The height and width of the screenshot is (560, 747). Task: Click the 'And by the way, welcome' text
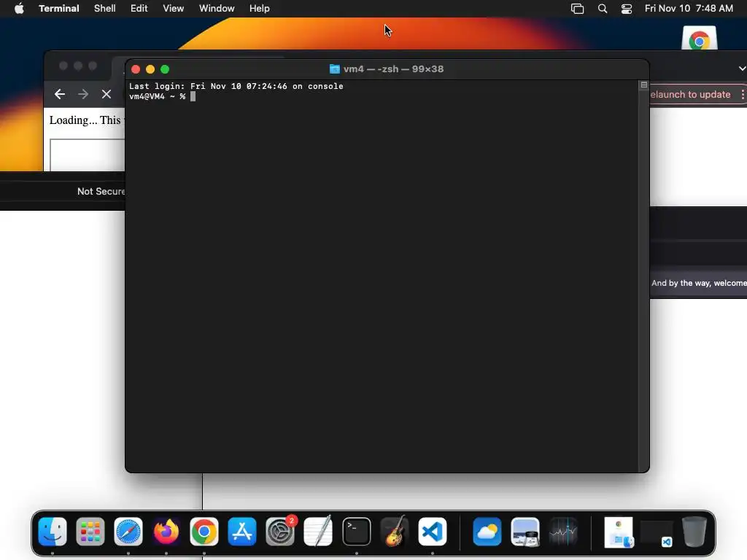coord(699,283)
